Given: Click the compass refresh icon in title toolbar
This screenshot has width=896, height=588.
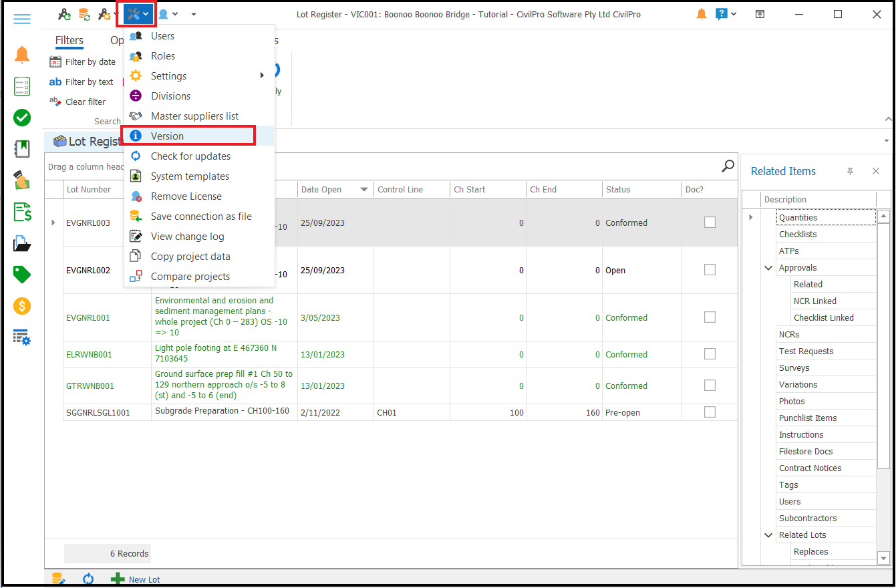Looking at the screenshot, I should tap(64, 14).
